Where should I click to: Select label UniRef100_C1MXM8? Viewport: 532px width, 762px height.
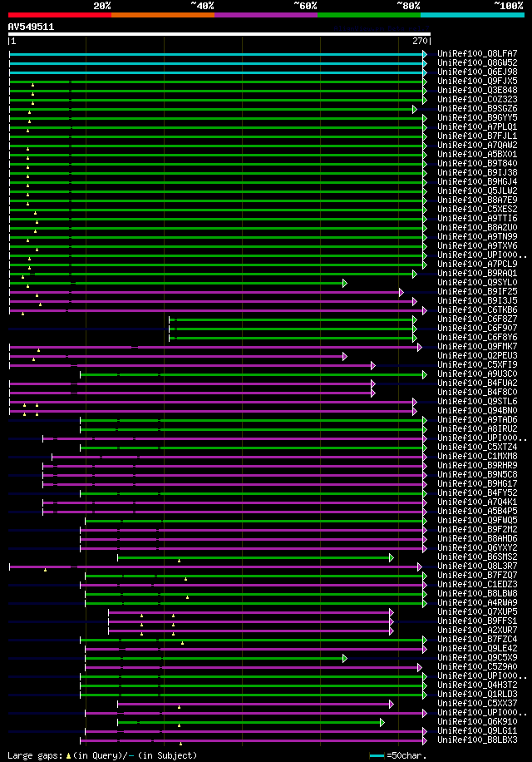coord(477,457)
